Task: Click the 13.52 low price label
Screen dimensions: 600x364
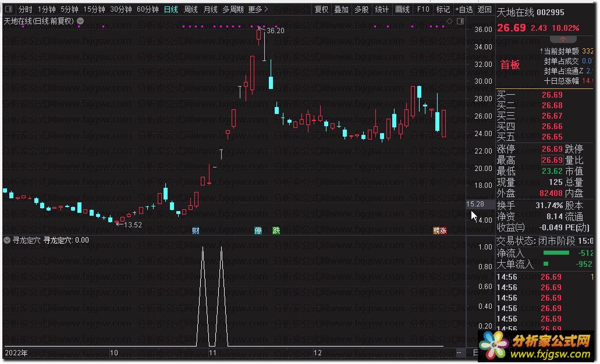Action: pos(133,225)
